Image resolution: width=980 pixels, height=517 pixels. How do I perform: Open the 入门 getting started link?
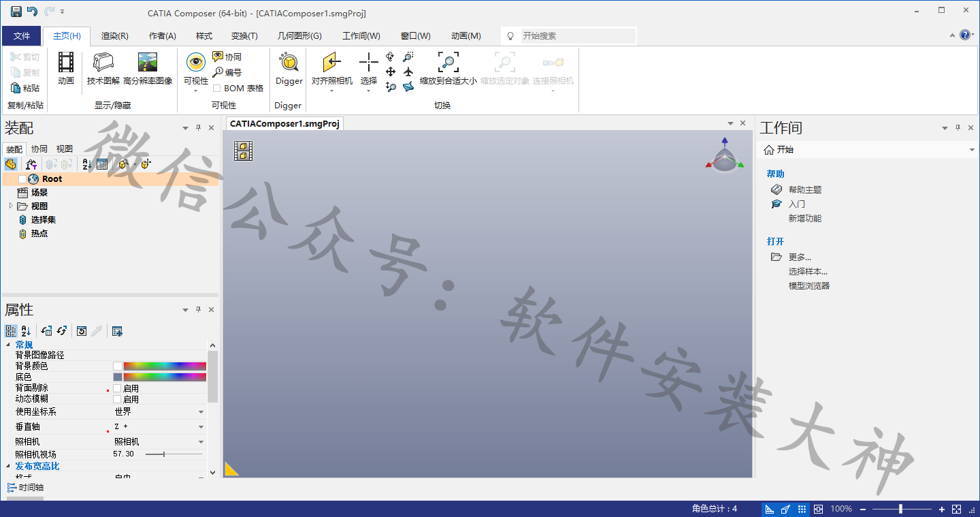coord(797,204)
